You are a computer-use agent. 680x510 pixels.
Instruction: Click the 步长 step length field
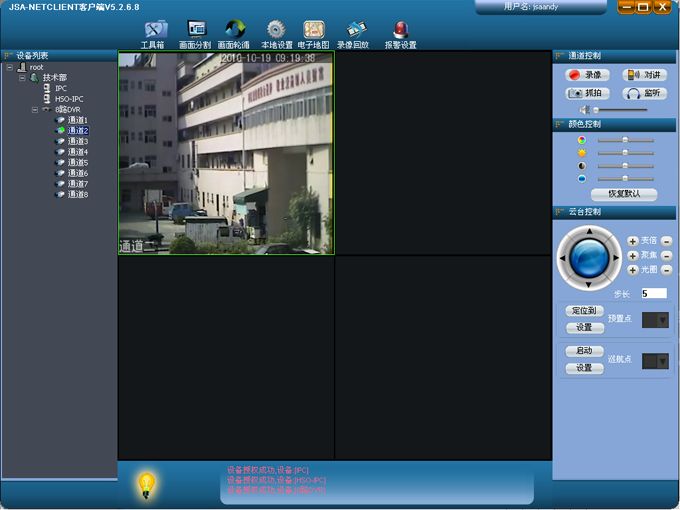[x=654, y=293]
